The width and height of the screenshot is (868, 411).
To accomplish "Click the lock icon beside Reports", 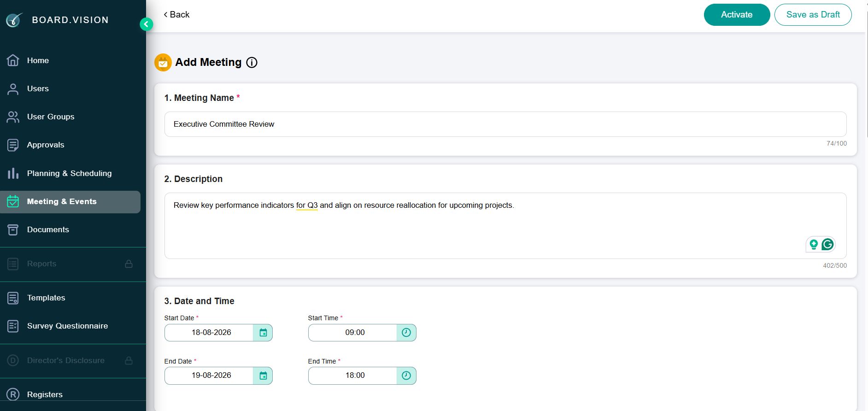I will pyautogui.click(x=129, y=264).
